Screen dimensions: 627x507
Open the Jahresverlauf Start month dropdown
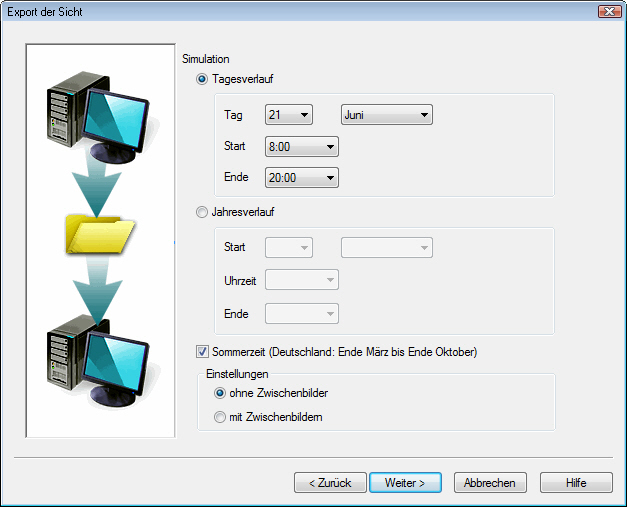tap(387, 248)
